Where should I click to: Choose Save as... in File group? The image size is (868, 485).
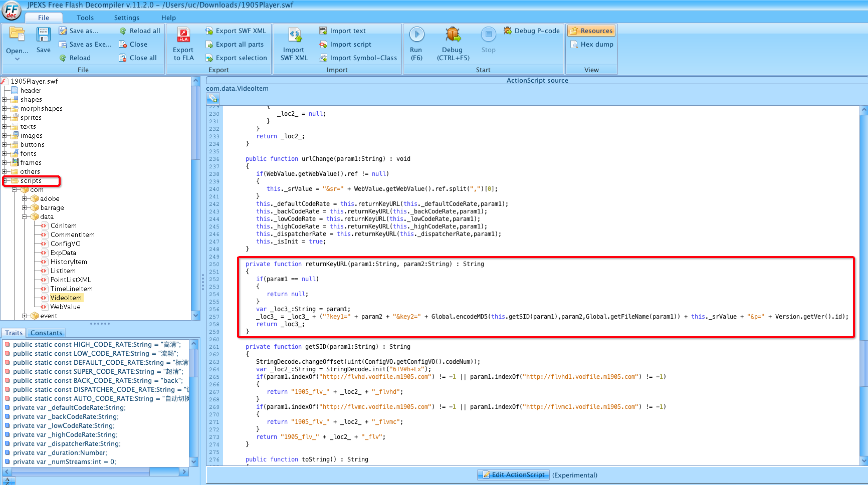click(x=79, y=31)
